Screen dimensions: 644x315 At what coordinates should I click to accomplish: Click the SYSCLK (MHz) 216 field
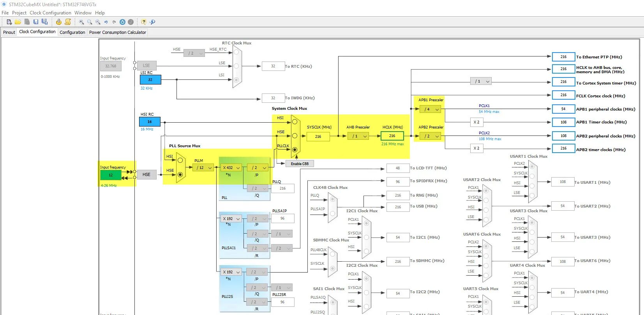pyautogui.click(x=318, y=136)
